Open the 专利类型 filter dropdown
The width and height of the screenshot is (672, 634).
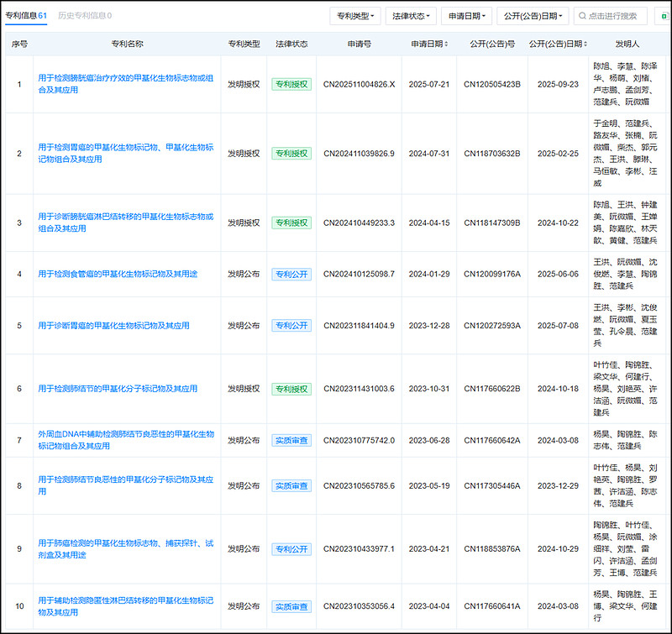point(357,16)
